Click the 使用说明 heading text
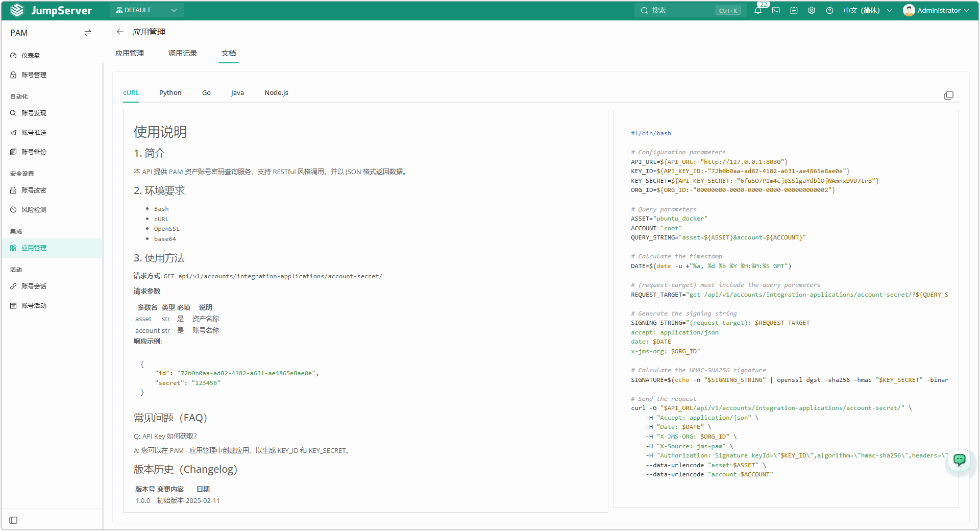This screenshot has width=980, height=531. click(x=160, y=132)
